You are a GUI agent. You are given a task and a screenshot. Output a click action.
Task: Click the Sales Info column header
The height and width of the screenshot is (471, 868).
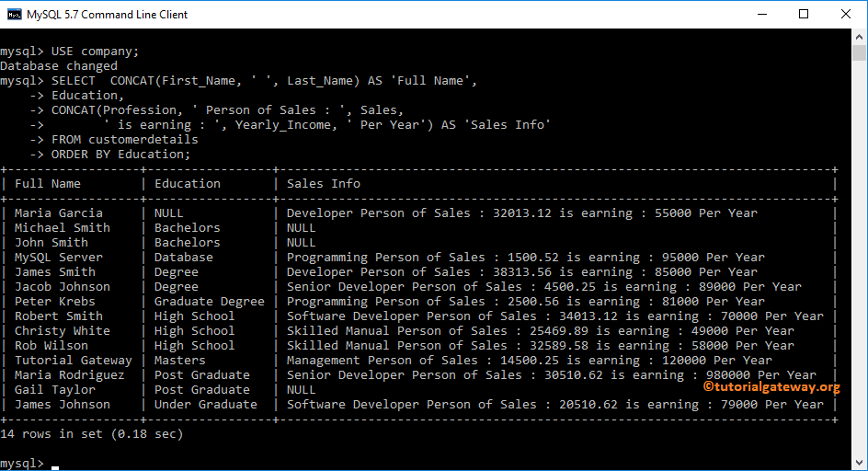(324, 184)
